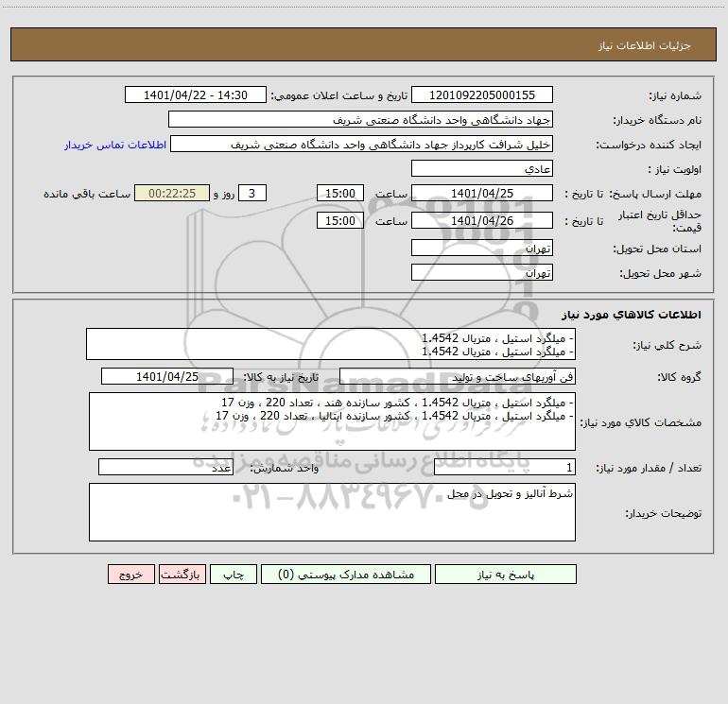Click the 'شهر محل تحویل:' label

[660, 273]
